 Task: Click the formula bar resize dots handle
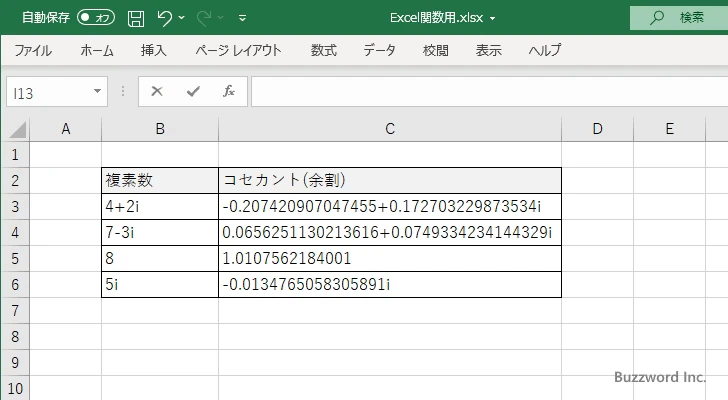coord(123,91)
